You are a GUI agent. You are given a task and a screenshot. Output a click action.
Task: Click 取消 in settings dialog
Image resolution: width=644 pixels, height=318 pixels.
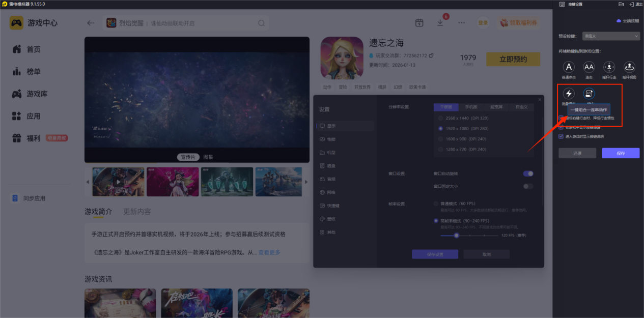(487, 254)
